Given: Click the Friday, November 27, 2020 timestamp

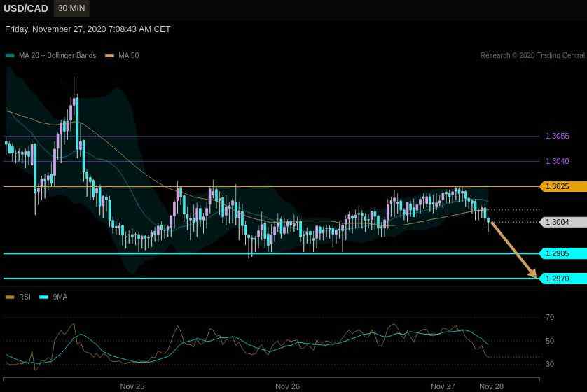Looking at the screenshot, I should click(x=88, y=29).
